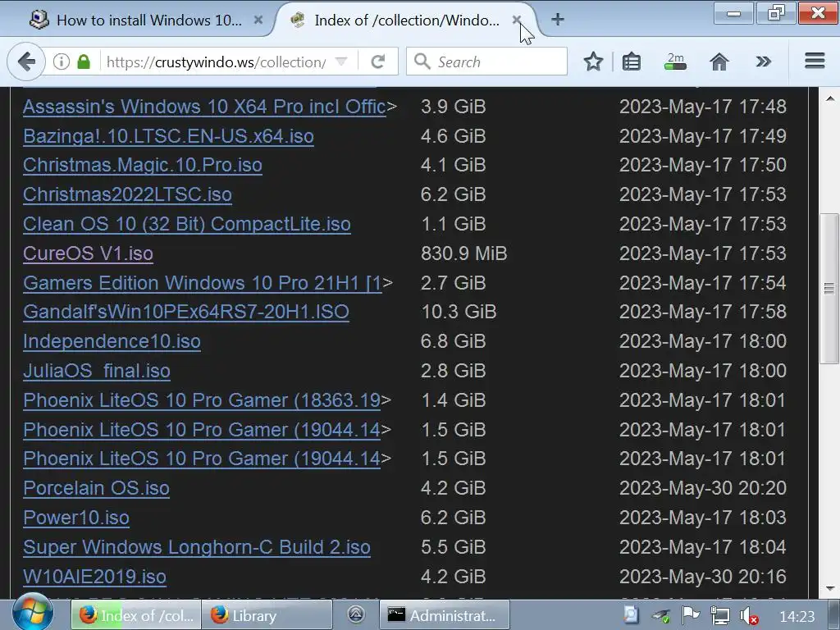Click the muted volume speaker tray icon
840x630 pixels.
coord(748,616)
